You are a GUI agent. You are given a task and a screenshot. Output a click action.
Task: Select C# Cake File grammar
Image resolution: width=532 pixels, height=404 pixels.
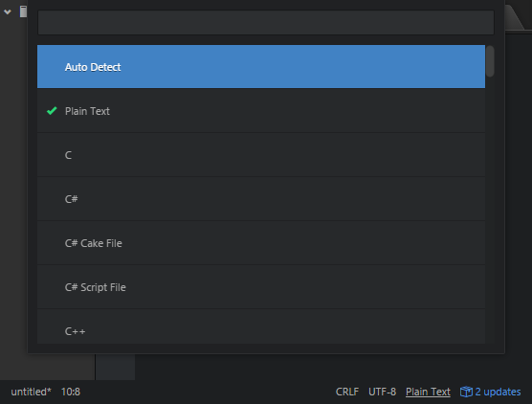tap(261, 243)
